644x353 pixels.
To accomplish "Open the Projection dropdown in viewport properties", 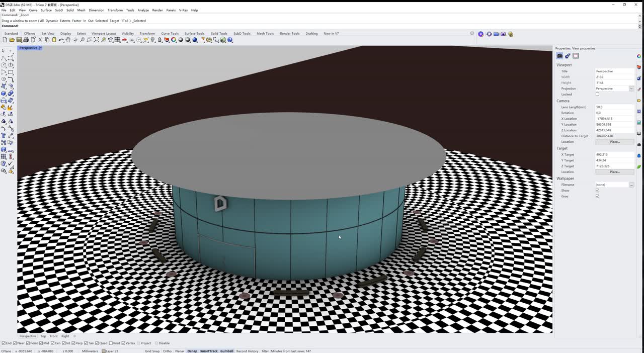I will point(631,89).
